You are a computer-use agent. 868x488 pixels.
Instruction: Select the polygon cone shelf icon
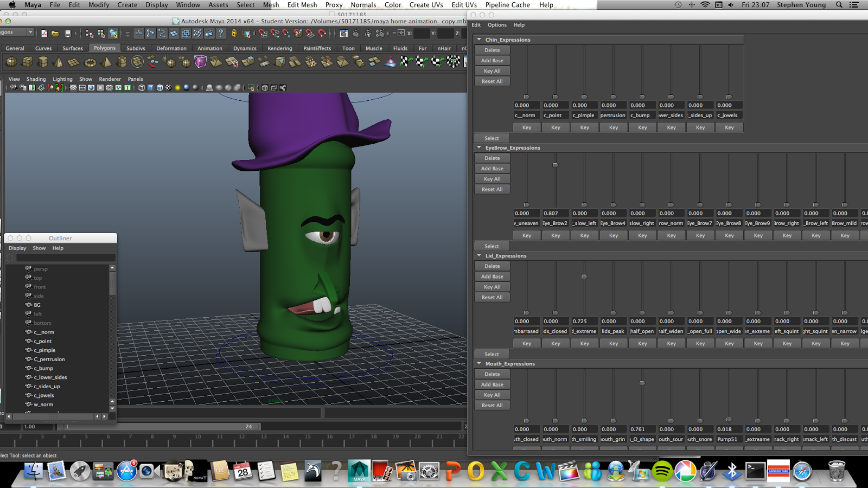pyautogui.click(x=59, y=62)
